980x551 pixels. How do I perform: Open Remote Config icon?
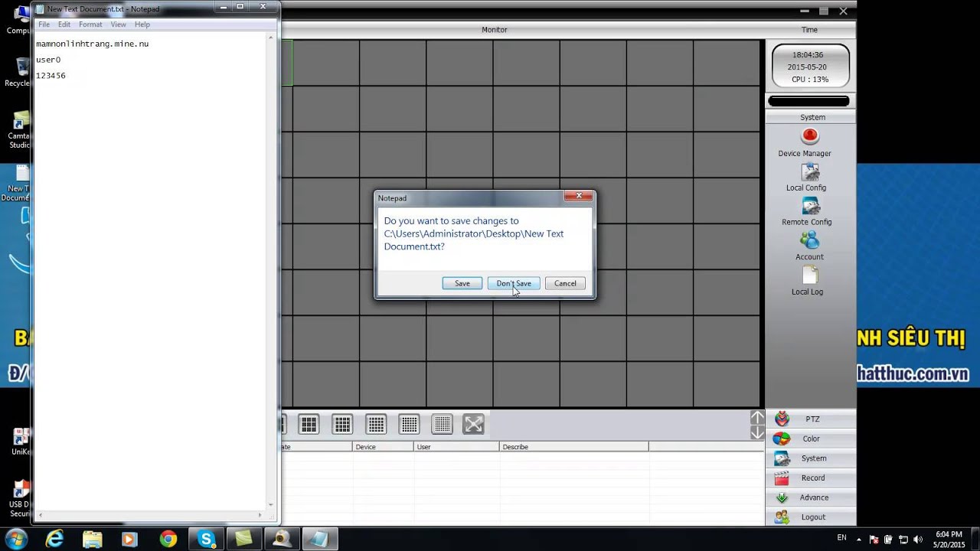coord(809,206)
